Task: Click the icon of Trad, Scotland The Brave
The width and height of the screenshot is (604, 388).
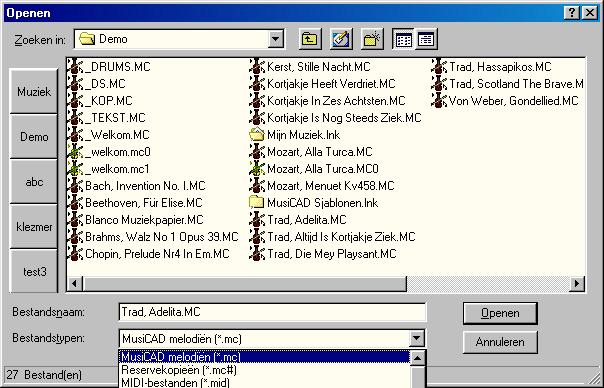Action: pyautogui.click(x=439, y=84)
